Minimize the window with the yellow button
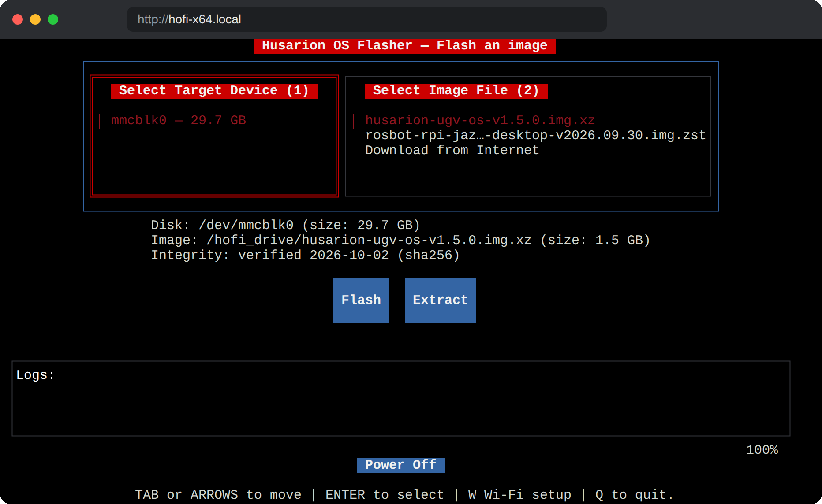822x504 pixels. [35, 19]
